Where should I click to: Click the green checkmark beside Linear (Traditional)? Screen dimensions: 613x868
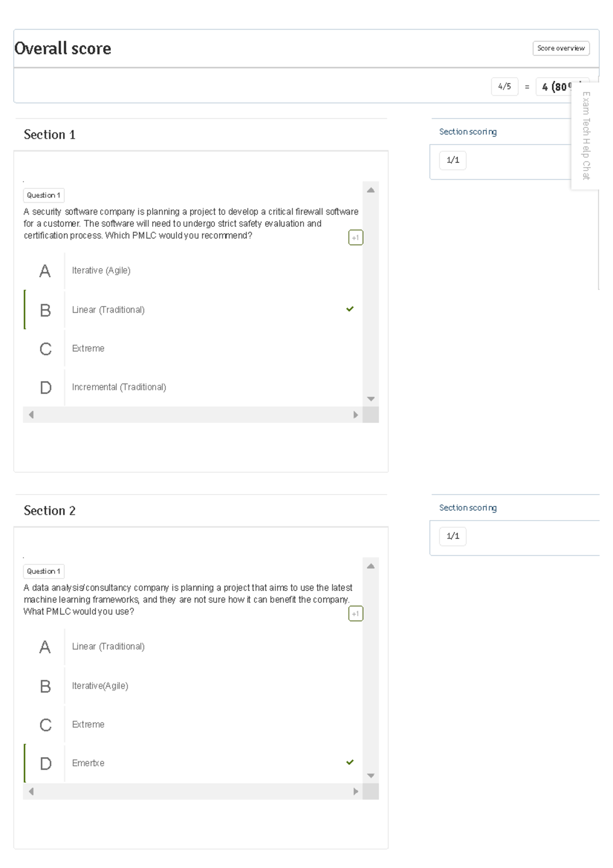pos(350,309)
